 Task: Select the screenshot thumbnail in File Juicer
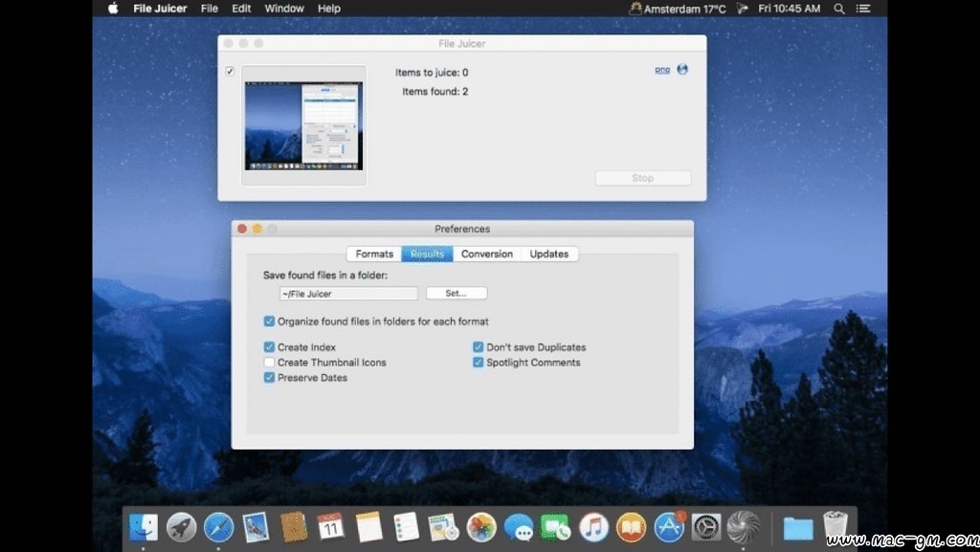(303, 125)
